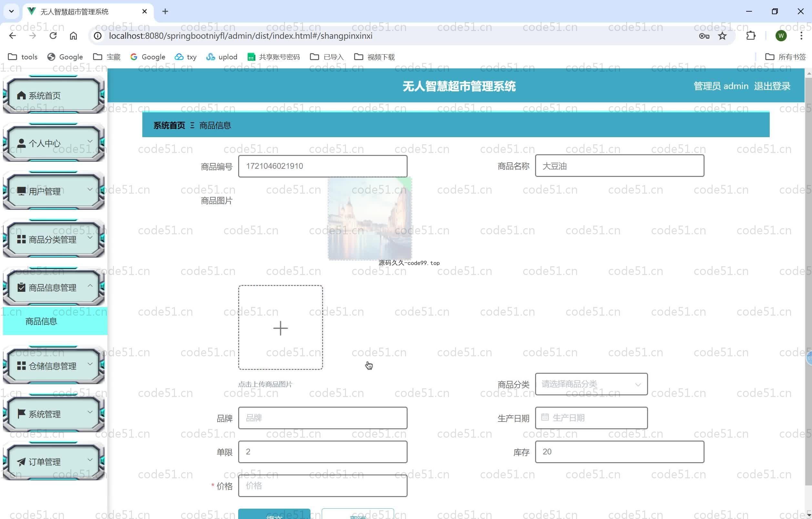Open the 宝藏 bookmark folder
This screenshot has height=519, width=812.
pyautogui.click(x=107, y=57)
